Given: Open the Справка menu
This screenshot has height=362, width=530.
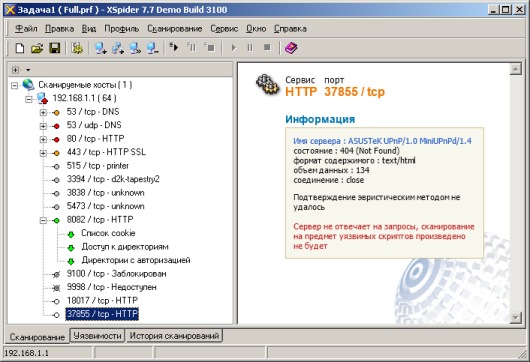Looking at the screenshot, I should point(290,29).
